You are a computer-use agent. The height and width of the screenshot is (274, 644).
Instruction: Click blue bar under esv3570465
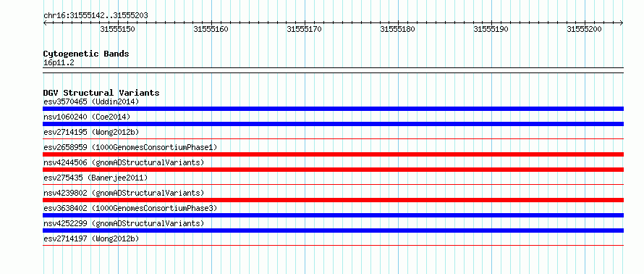(333, 109)
